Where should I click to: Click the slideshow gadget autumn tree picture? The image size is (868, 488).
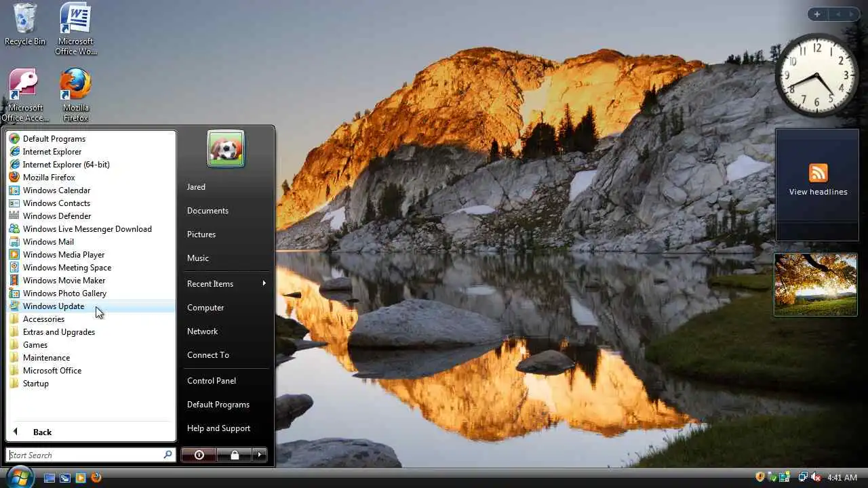click(816, 285)
